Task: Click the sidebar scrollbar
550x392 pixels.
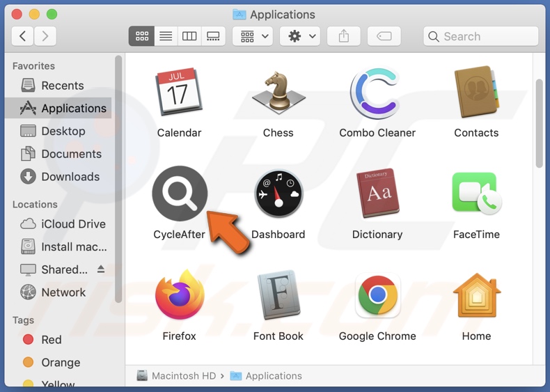Action: [118, 179]
